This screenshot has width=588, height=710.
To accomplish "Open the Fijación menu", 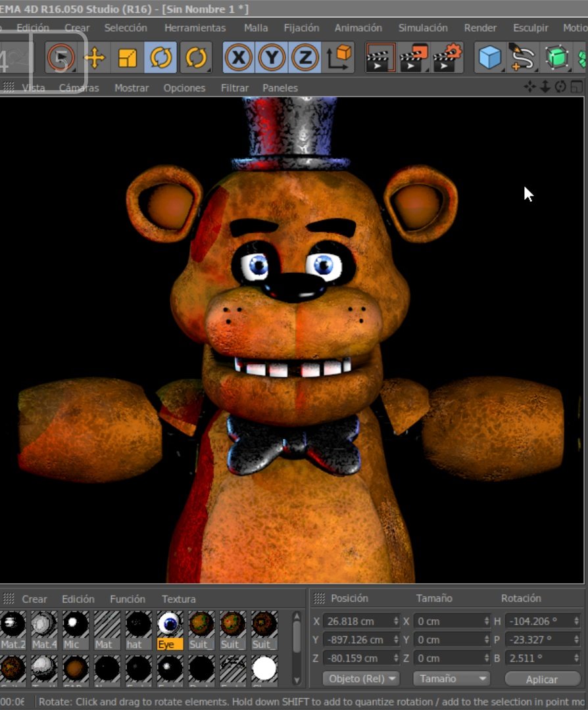I will pos(301,28).
